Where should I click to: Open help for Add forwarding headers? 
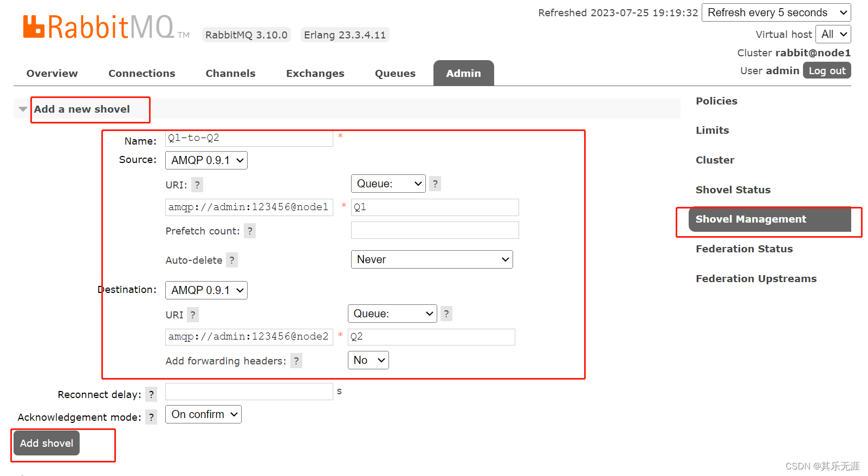pos(296,361)
